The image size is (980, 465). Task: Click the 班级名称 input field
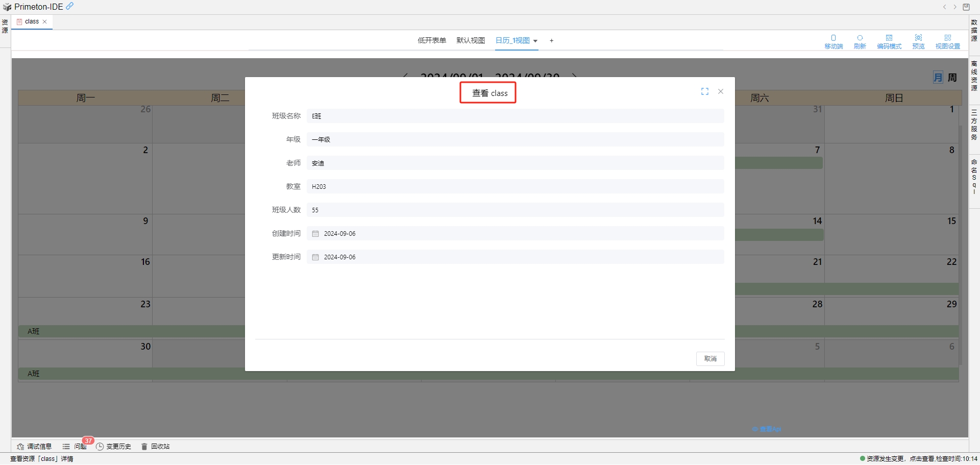tap(515, 116)
